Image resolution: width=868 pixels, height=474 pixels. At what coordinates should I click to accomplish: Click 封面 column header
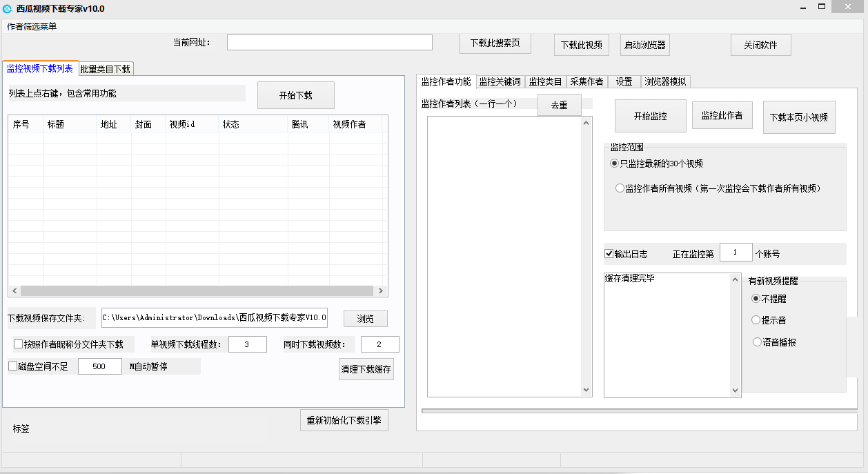click(148, 124)
